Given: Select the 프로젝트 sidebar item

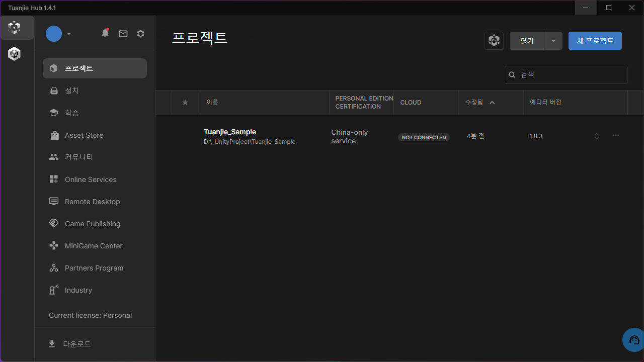Looking at the screenshot, I should (x=95, y=68).
